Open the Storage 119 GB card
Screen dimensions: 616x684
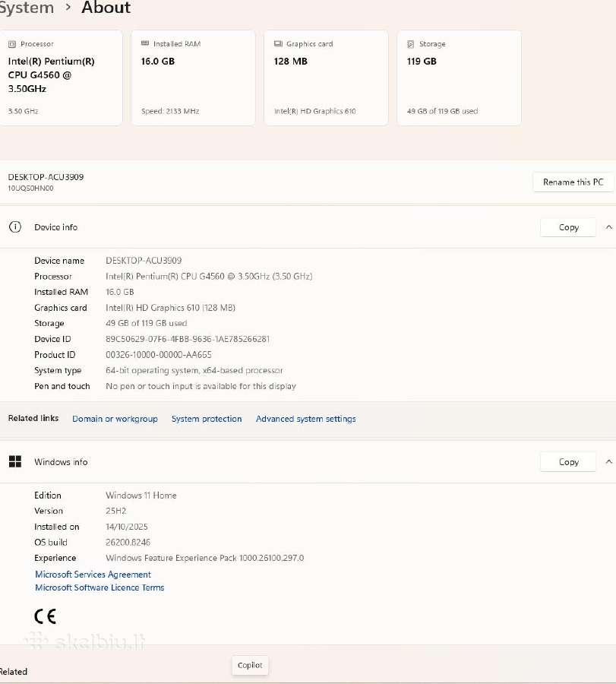pos(459,78)
